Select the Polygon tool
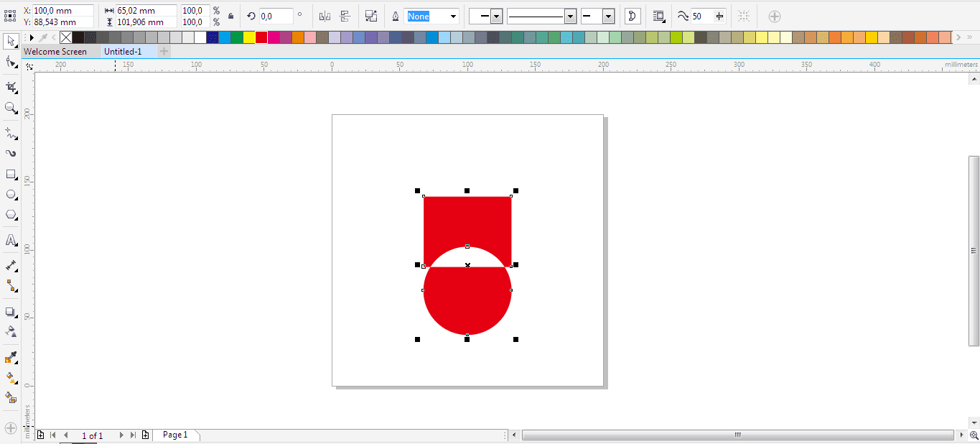Image resolution: width=980 pixels, height=444 pixels. 10,214
